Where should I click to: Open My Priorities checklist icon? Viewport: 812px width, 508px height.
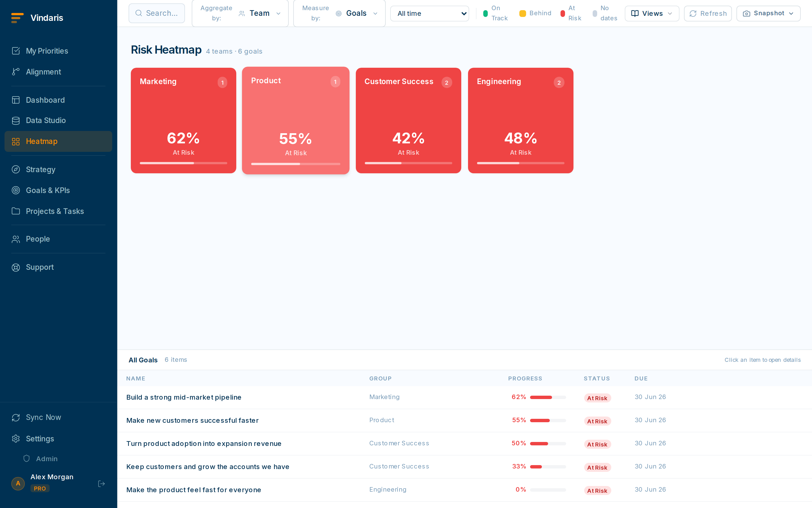[16, 51]
